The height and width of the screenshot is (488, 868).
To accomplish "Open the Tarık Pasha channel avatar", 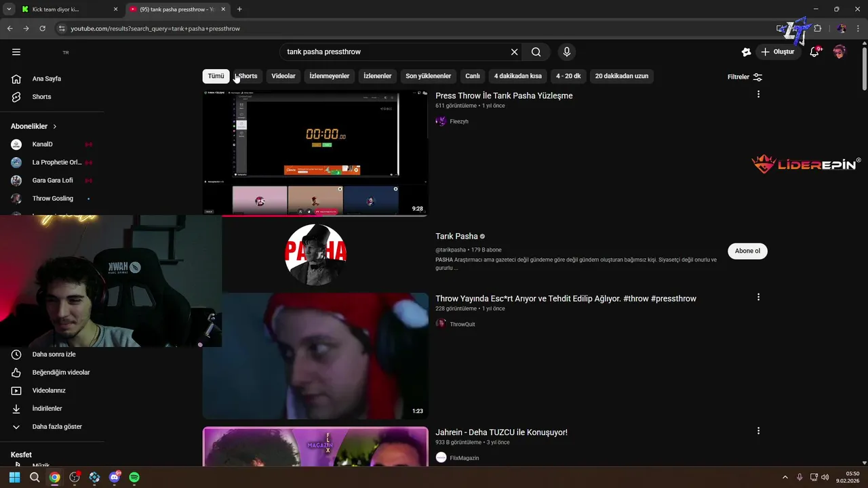I will tap(315, 255).
